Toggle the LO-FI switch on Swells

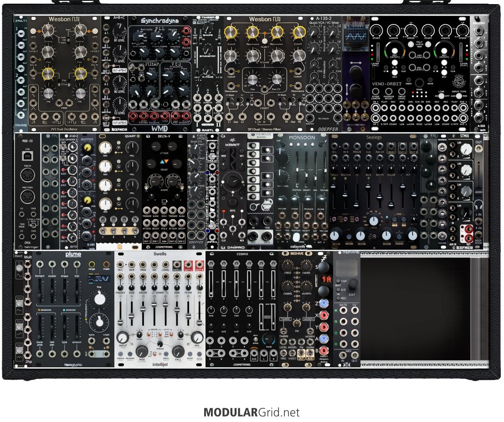point(171,335)
